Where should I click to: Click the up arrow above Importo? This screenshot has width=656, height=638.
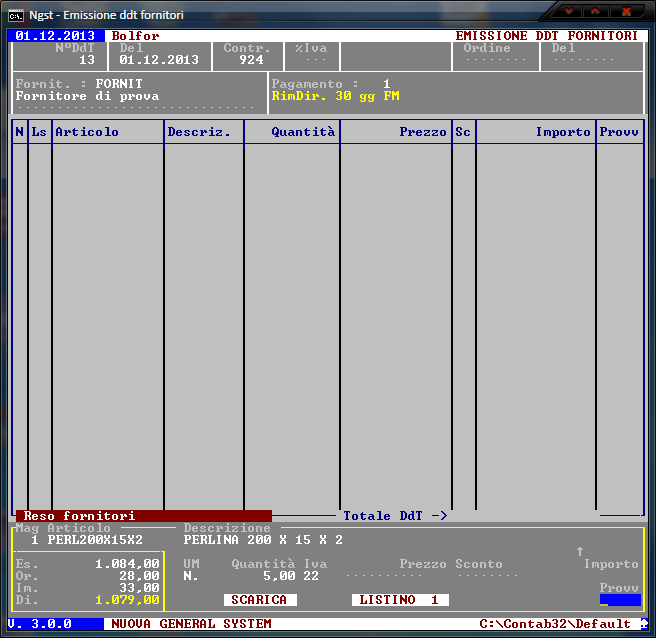579,550
